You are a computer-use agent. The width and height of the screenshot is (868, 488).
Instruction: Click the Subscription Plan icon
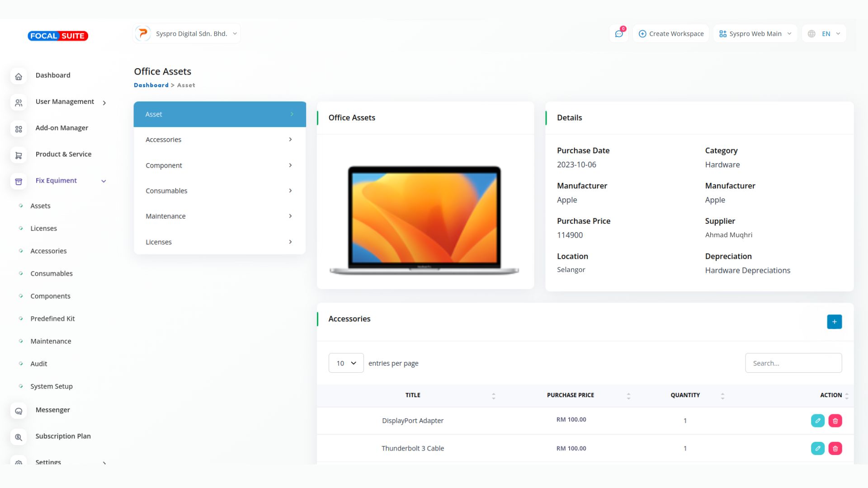tap(19, 437)
